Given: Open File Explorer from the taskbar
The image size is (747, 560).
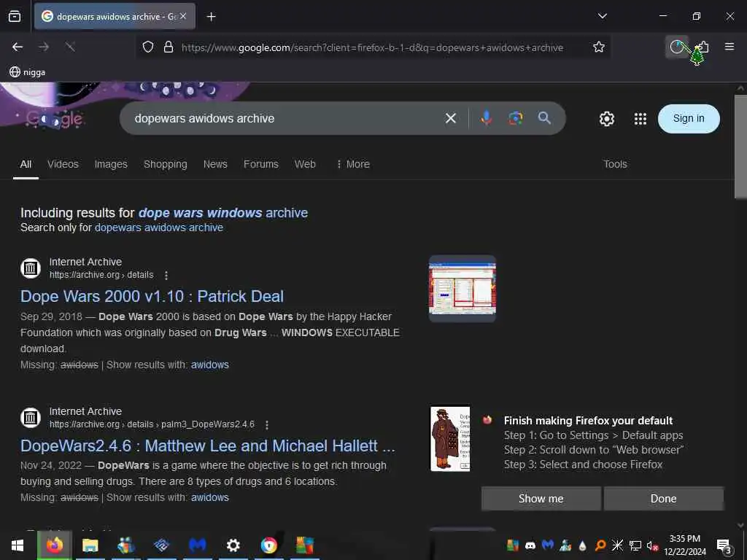Looking at the screenshot, I should pos(90,545).
